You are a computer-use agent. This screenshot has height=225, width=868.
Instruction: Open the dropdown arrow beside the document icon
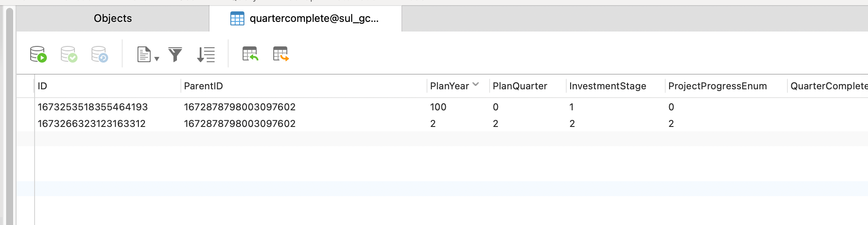(157, 58)
